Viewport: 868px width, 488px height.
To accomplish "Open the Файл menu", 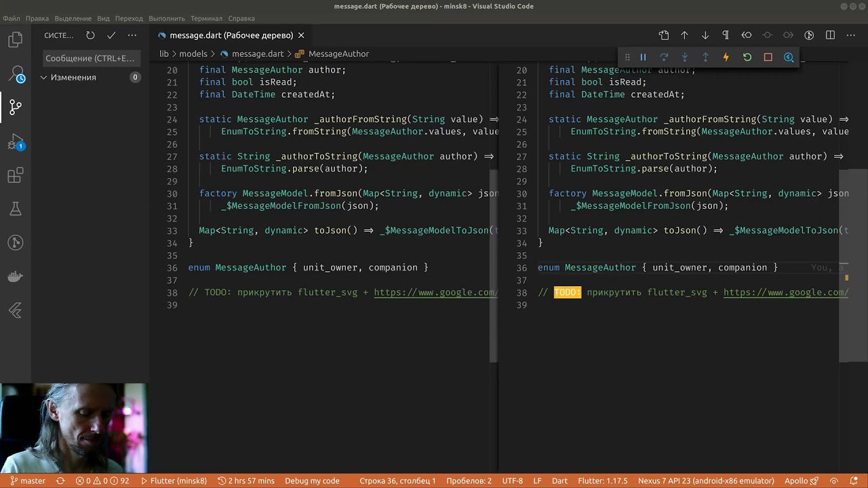I will pyautogui.click(x=12, y=18).
